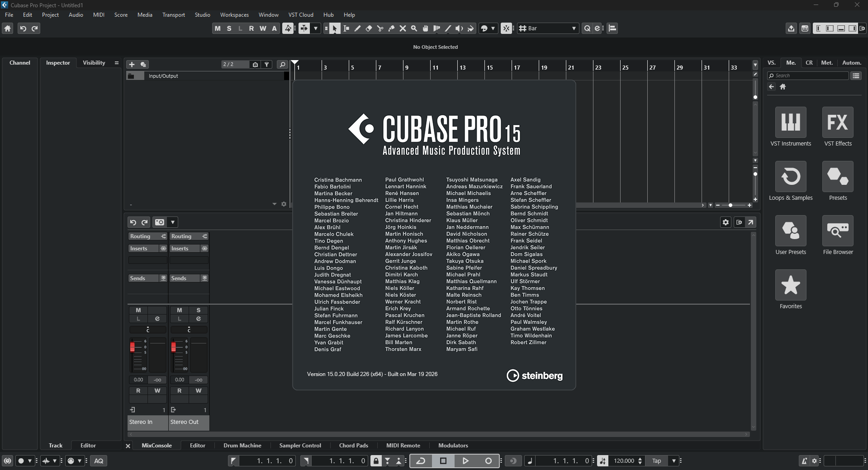Image resolution: width=868 pixels, height=470 pixels.
Task: Mute the Stereo Out channel
Action: click(180, 310)
